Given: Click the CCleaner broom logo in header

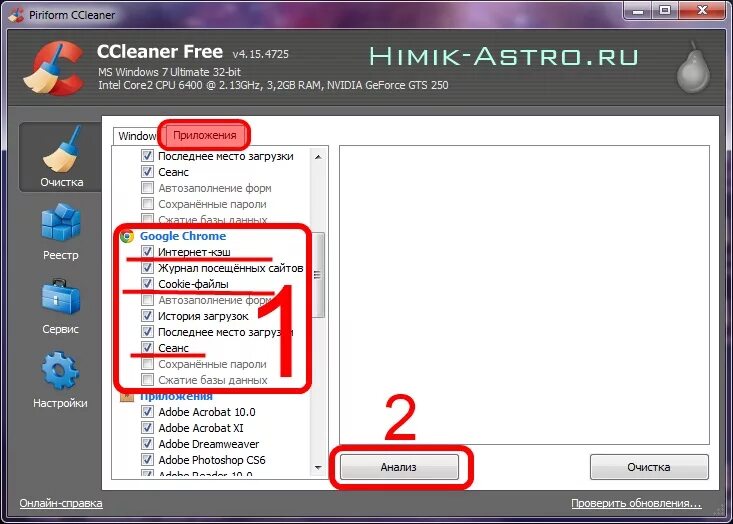Looking at the screenshot, I should tap(54, 68).
